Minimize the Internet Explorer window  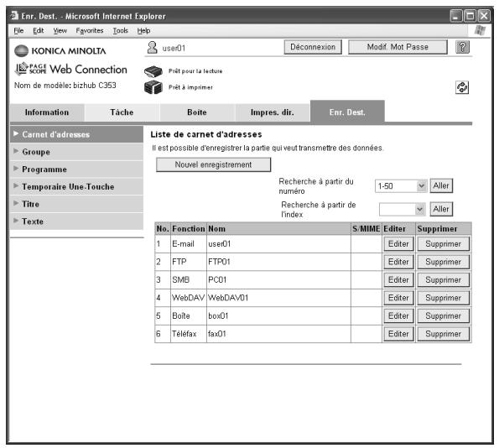(x=455, y=16)
